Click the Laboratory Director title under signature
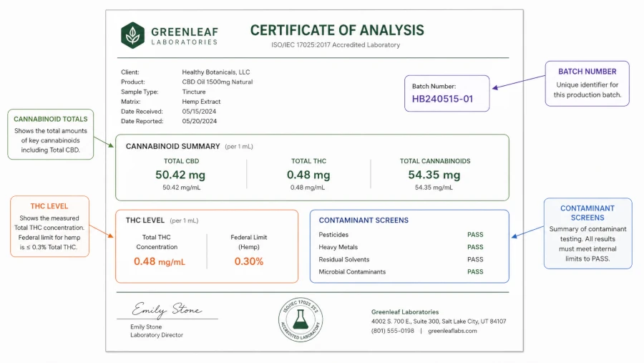 coord(157,335)
